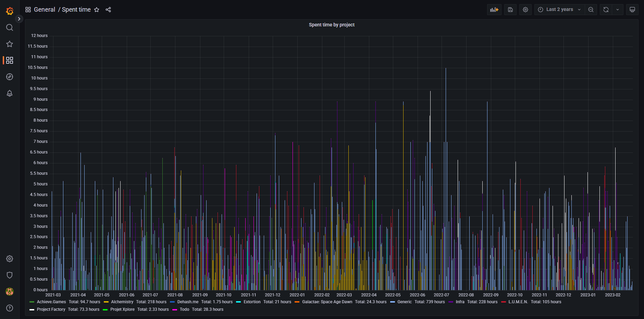
Task: Open the Alerting bell icon
Action: pyautogui.click(x=10, y=93)
